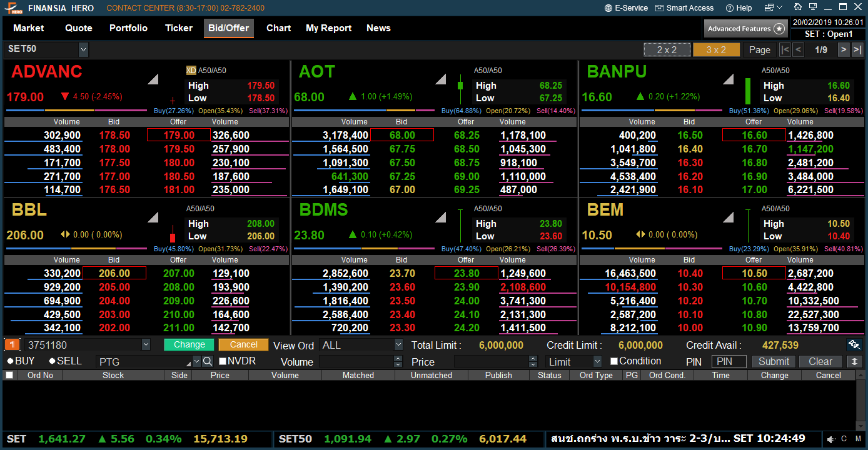The image size is (868, 450).
Task: Click the star icon in Advanced Features
Action: (779, 29)
